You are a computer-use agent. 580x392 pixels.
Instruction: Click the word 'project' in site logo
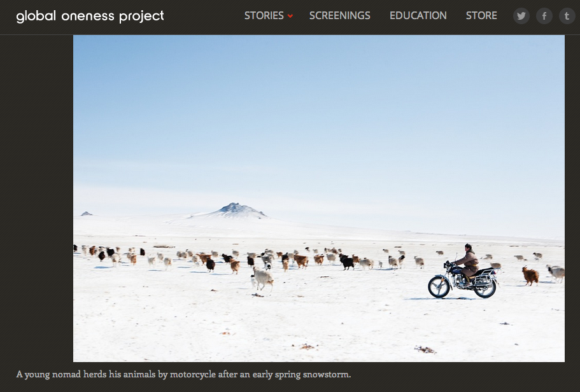(x=142, y=17)
